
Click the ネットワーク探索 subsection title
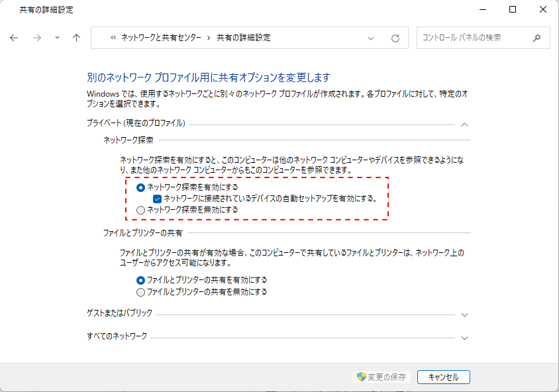(x=128, y=140)
